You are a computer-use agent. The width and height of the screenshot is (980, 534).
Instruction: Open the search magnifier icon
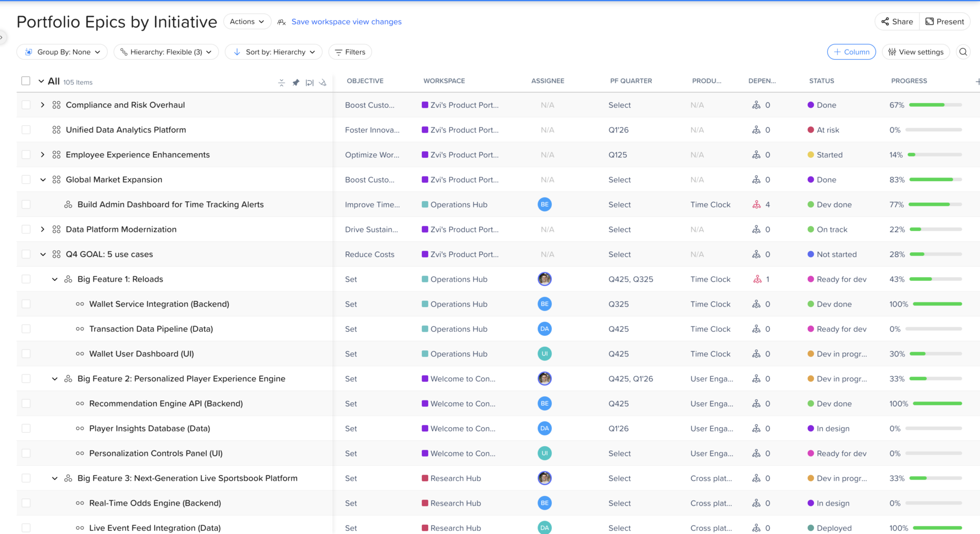click(963, 52)
